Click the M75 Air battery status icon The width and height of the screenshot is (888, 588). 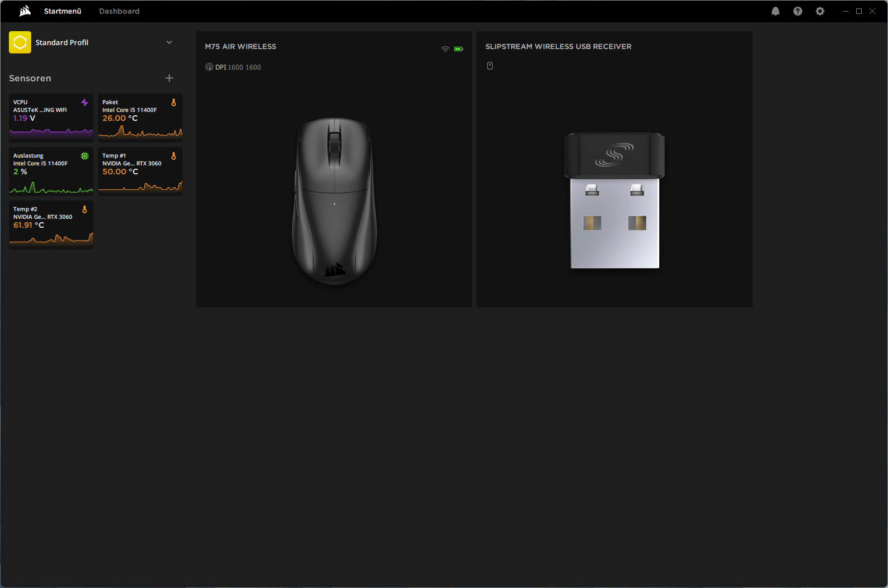click(x=458, y=49)
